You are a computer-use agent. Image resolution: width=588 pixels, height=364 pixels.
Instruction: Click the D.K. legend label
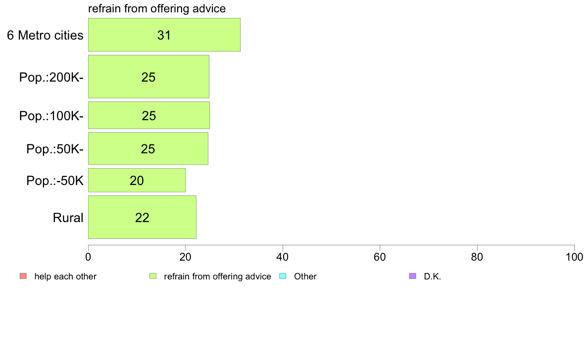[x=433, y=276]
